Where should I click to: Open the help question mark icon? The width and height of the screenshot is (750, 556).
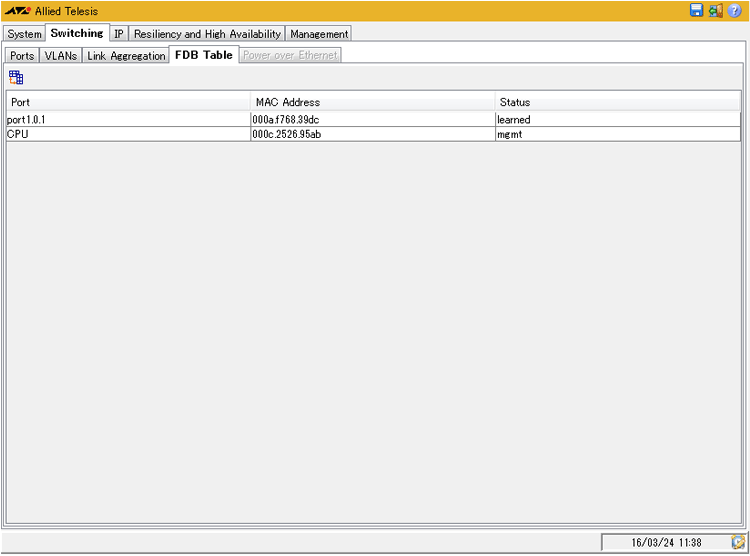(735, 11)
